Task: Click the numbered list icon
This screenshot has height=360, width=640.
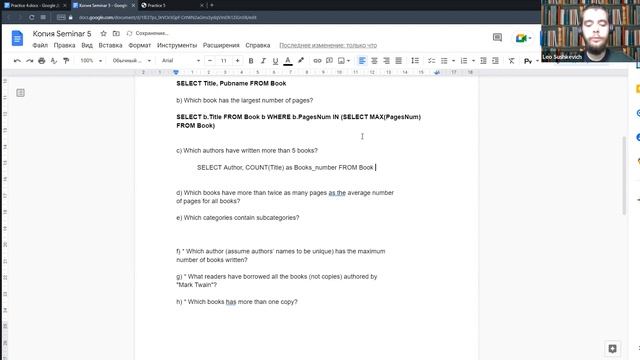Action: coord(464,61)
